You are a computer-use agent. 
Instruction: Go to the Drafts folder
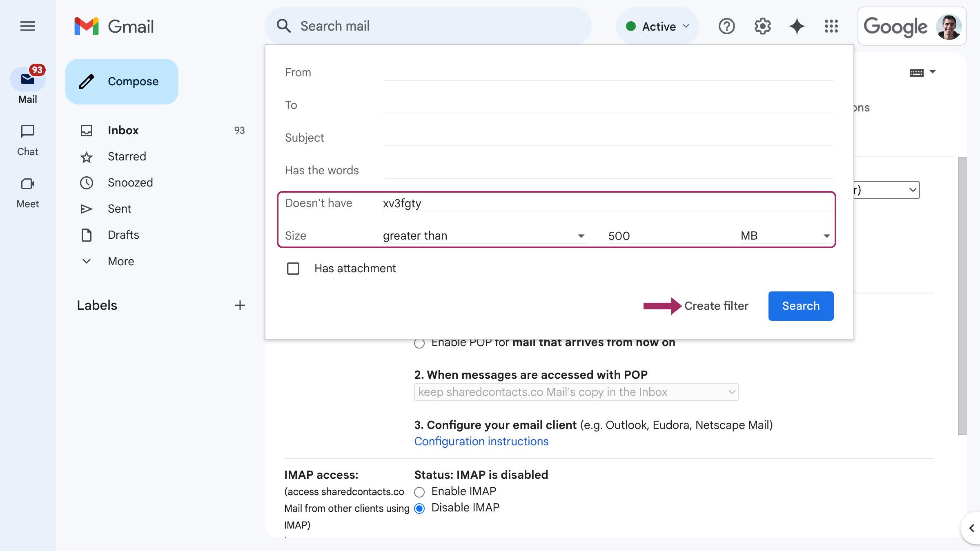[x=123, y=235]
